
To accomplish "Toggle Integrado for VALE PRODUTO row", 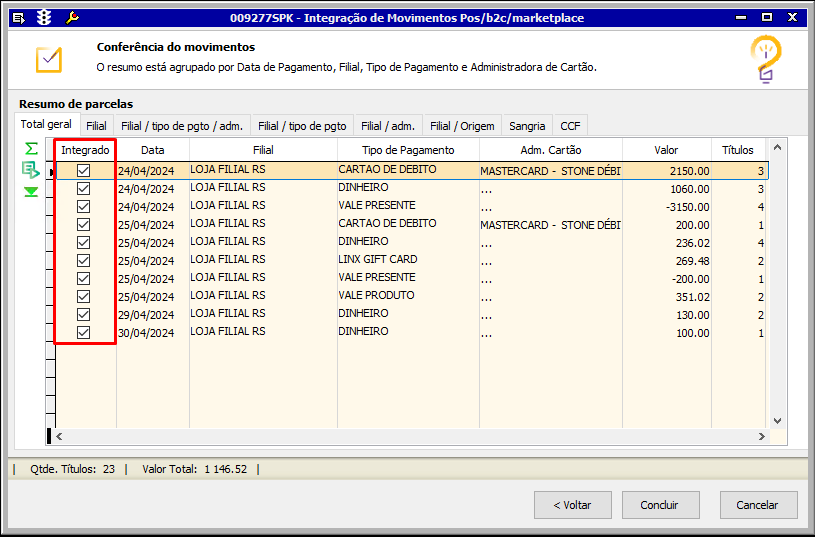I will (x=83, y=296).
